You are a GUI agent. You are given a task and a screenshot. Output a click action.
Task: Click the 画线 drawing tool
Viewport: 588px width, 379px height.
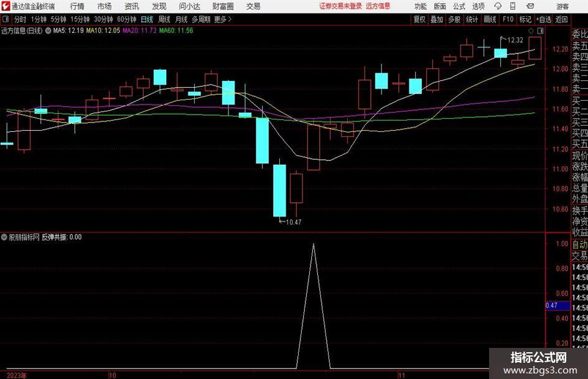click(490, 19)
